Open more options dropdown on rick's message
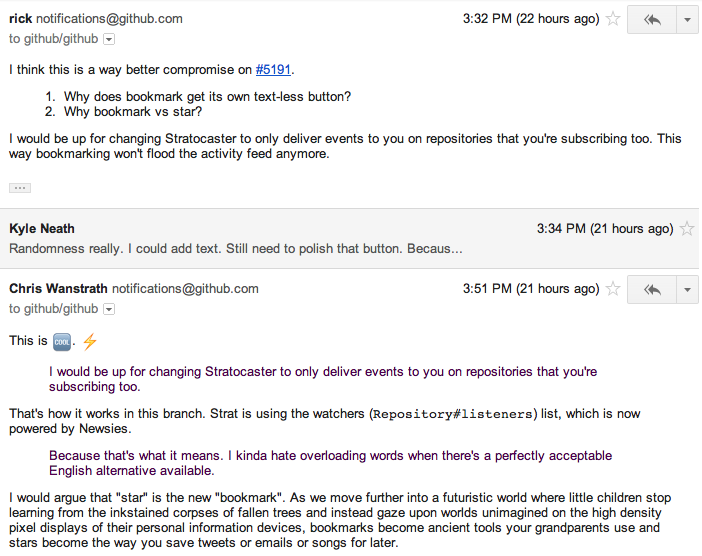 point(687,19)
